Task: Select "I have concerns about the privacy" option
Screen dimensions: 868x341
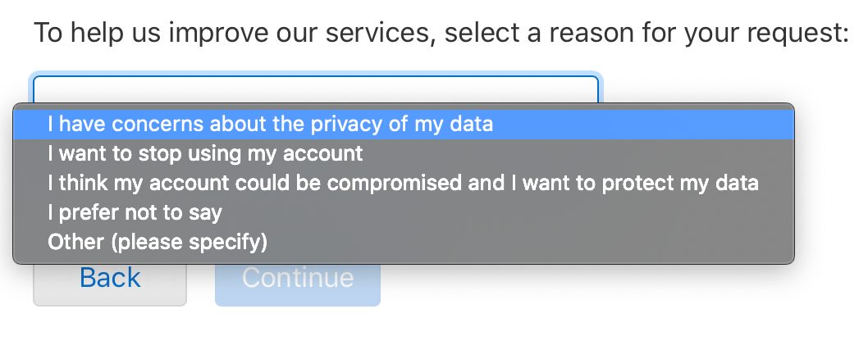Action: pos(271,125)
